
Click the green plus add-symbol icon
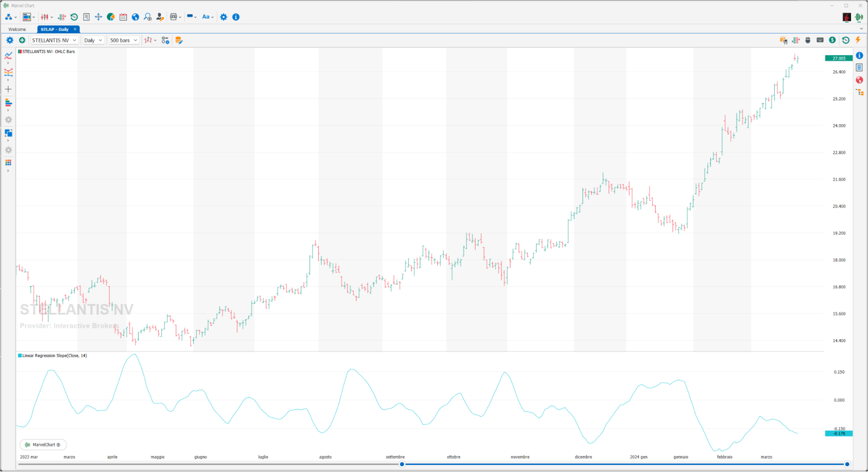[22, 40]
